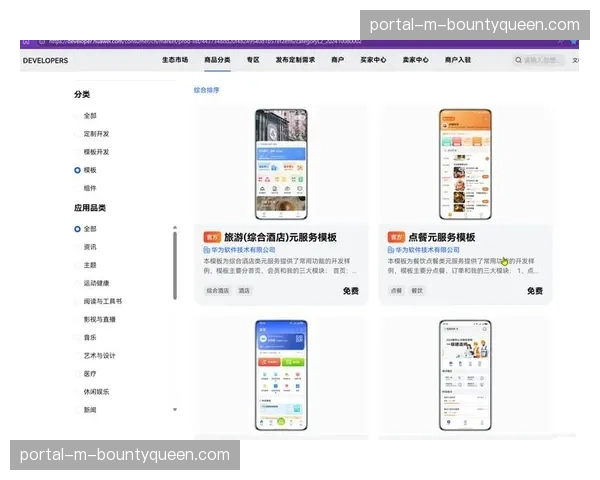Image resolution: width=600 pixels, height=480 pixels.
Task: Open the 点餐 template phone preview
Action: point(465,164)
